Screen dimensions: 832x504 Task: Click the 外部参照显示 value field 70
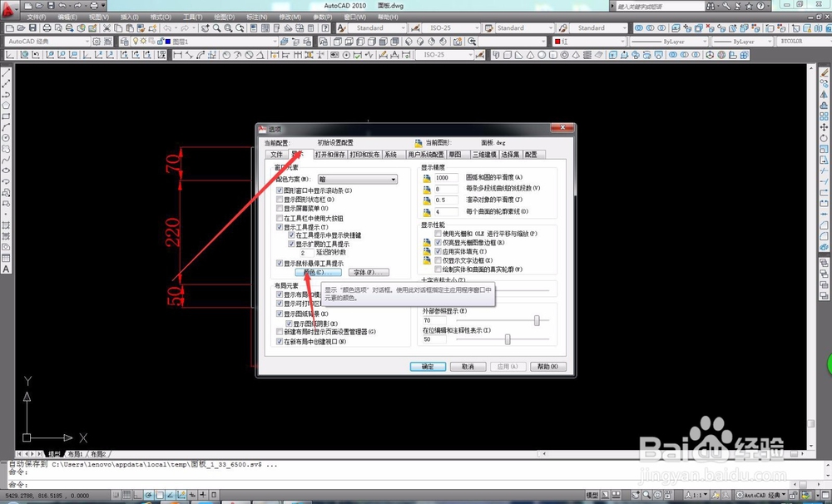434,320
